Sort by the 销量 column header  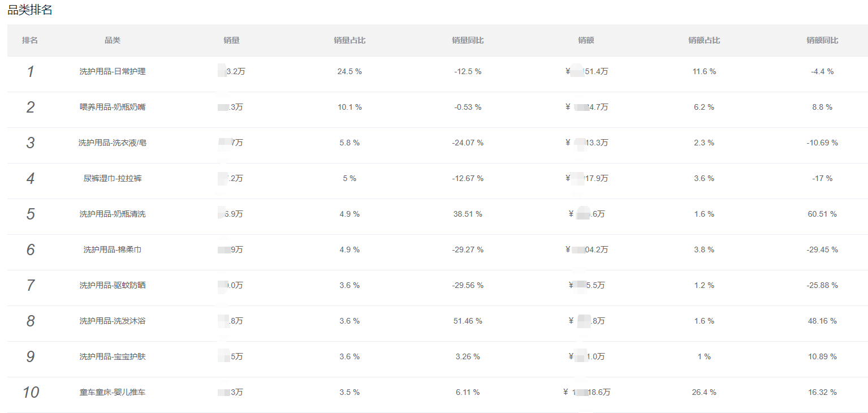click(x=231, y=40)
